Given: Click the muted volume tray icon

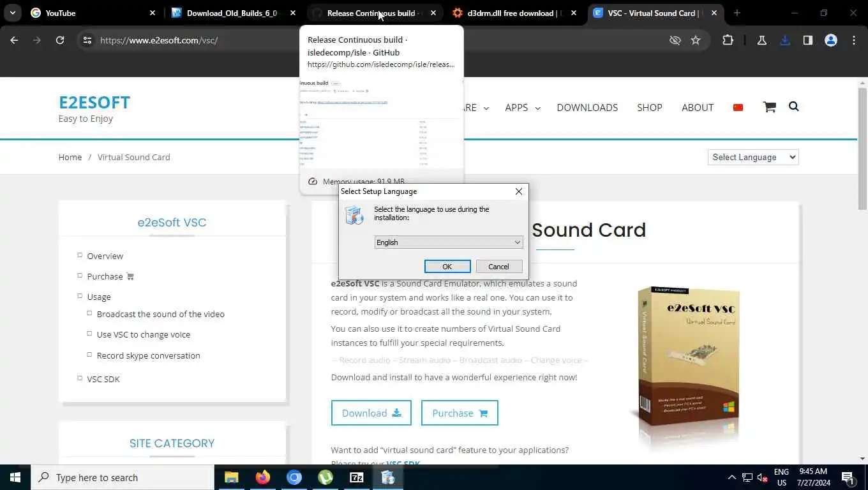Looking at the screenshot, I should point(763,477).
